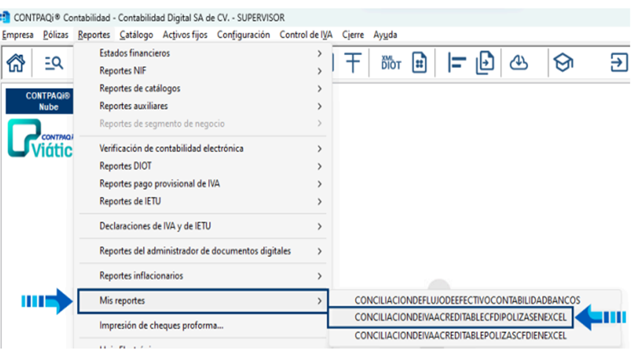Open the Pólizas menu
This screenshot has width=644, height=362.
click(56, 35)
